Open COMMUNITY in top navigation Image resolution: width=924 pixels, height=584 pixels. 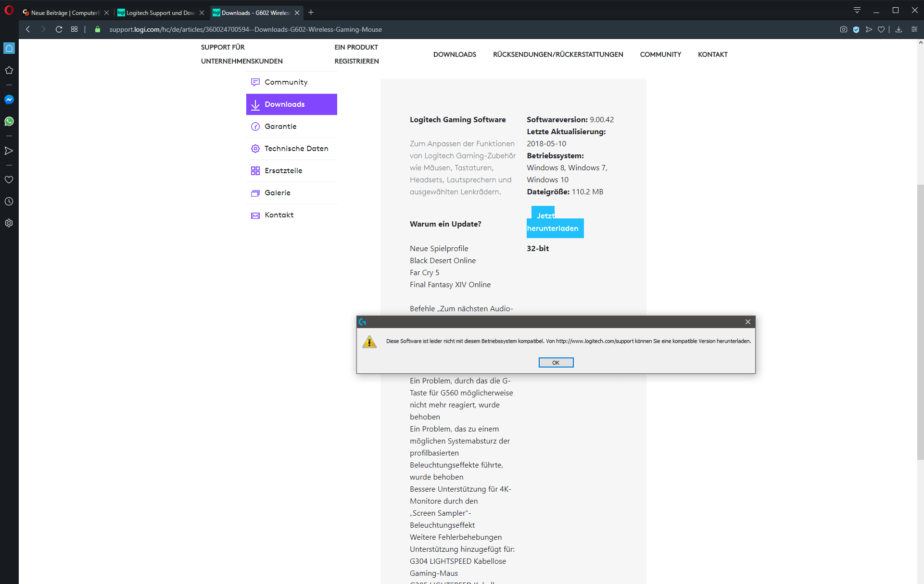click(x=660, y=54)
